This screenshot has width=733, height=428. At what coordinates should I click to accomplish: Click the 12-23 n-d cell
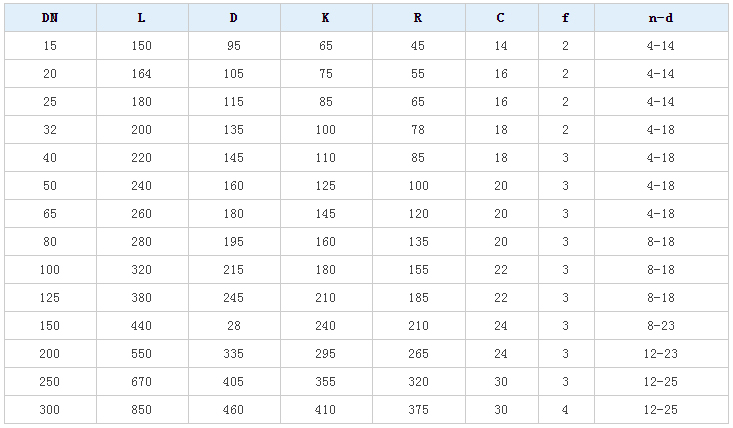660,354
